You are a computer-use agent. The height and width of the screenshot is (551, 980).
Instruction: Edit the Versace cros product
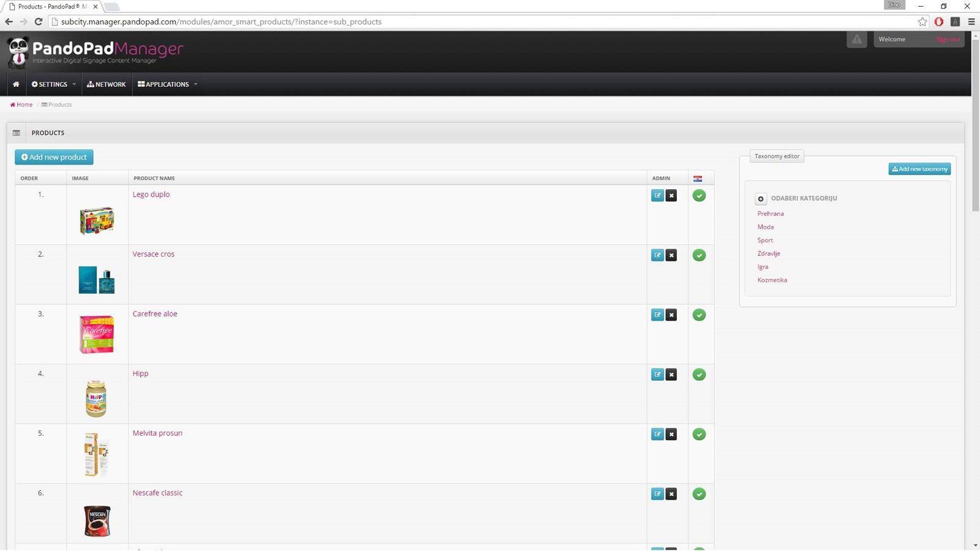[657, 255]
